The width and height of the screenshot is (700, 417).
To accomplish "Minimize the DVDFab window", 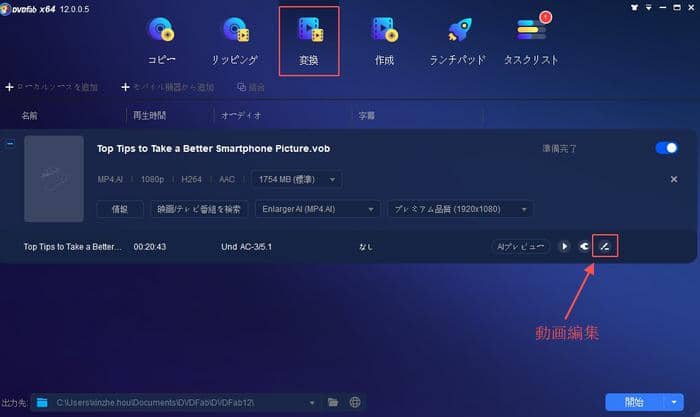I will point(663,8).
